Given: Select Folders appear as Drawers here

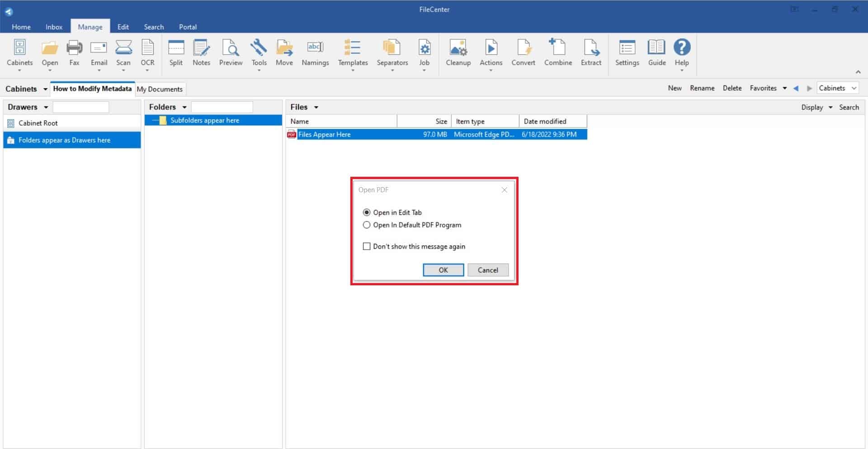Looking at the screenshot, I should coord(72,140).
